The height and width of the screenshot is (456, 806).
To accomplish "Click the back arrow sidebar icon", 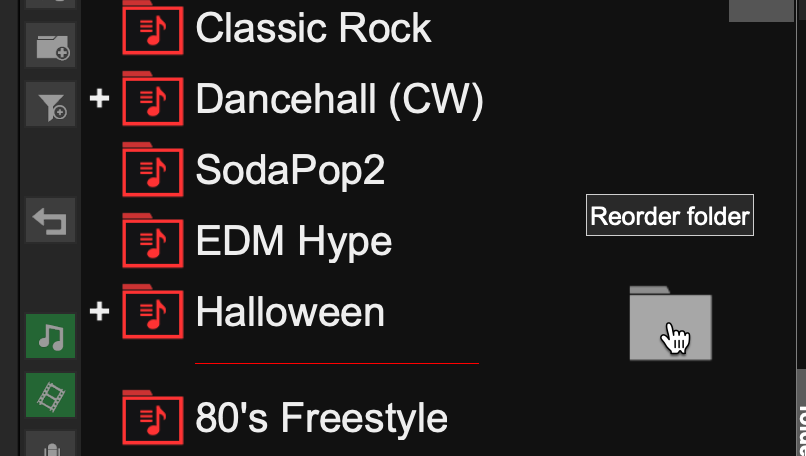I will (50, 220).
